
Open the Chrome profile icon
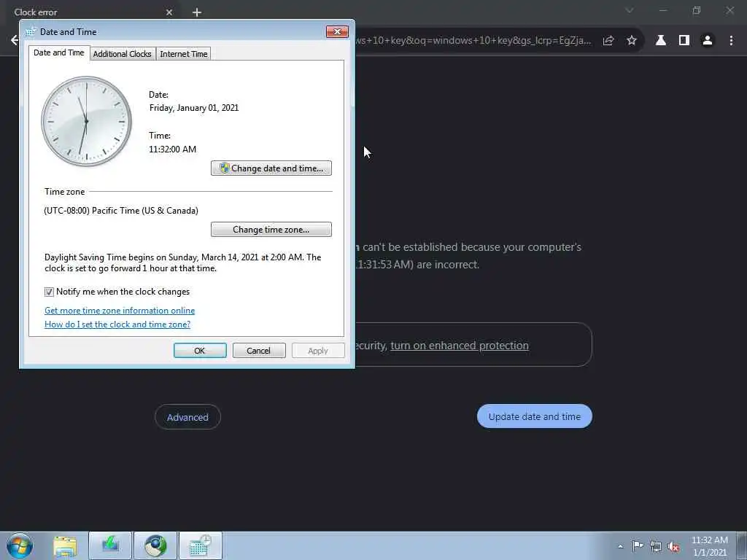(708, 41)
